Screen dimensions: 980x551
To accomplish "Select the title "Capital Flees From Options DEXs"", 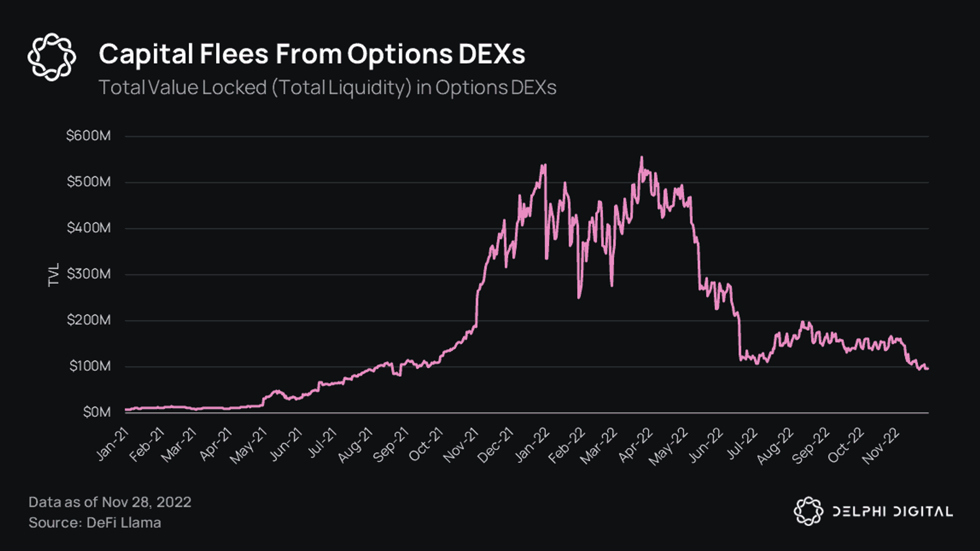I will click(312, 54).
